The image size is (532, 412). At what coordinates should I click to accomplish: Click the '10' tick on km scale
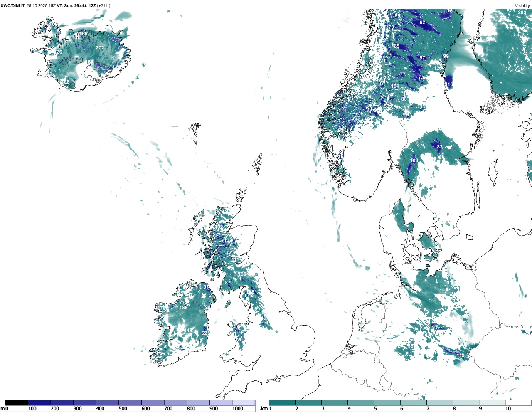point(508,409)
